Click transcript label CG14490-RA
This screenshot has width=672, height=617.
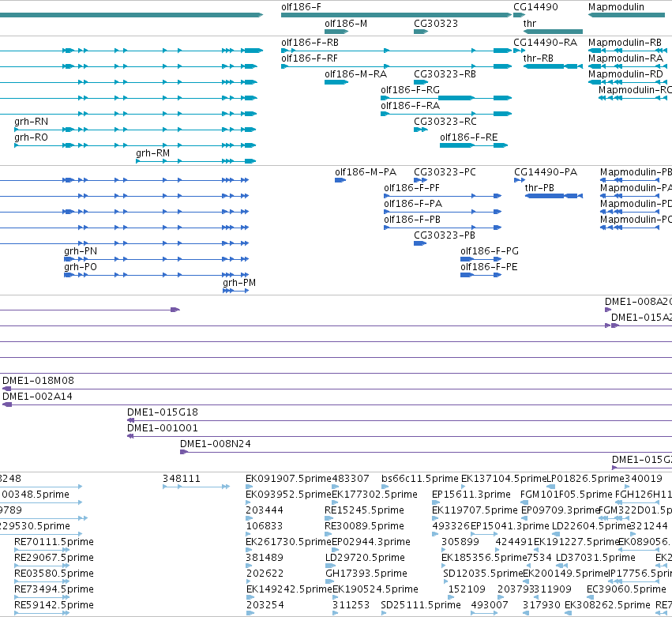[x=545, y=43]
